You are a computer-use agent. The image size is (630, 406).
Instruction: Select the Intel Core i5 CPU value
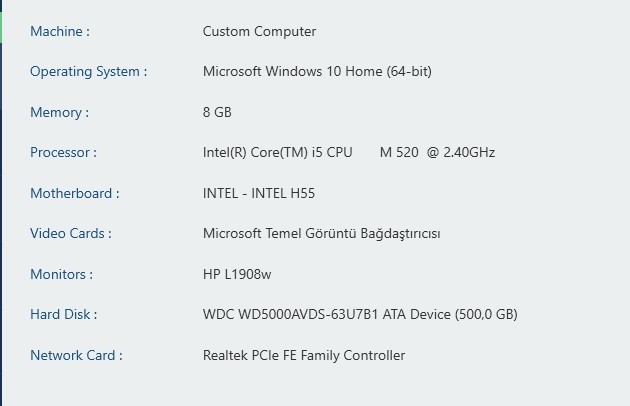[x=348, y=153]
